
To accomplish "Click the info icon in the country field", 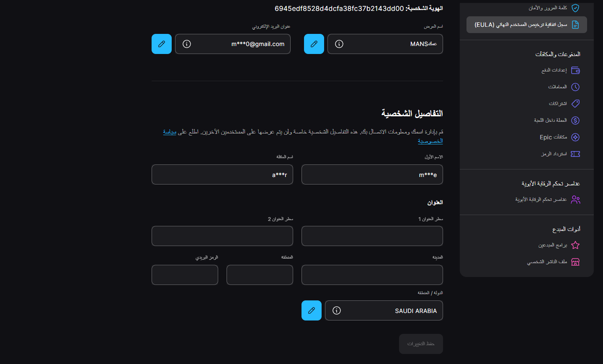I will click(x=337, y=310).
